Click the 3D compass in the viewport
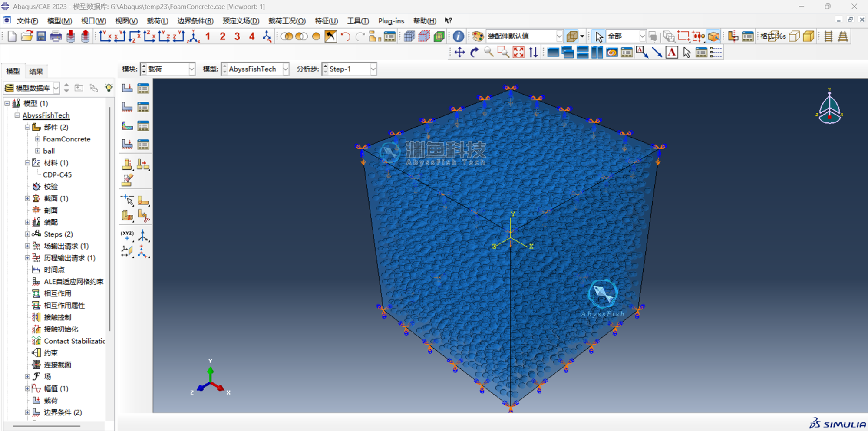This screenshot has width=868, height=431. click(829, 107)
